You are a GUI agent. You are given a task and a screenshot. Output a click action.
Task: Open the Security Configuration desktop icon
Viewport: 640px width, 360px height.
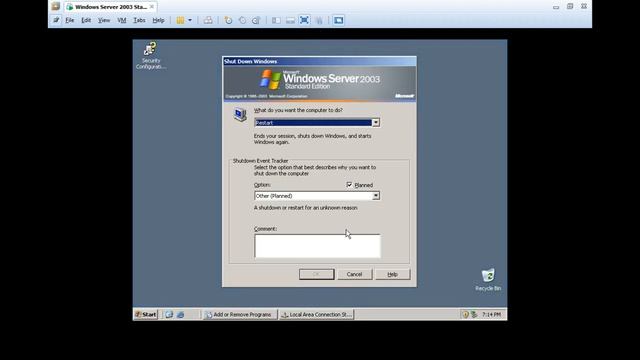coord(151,56)
